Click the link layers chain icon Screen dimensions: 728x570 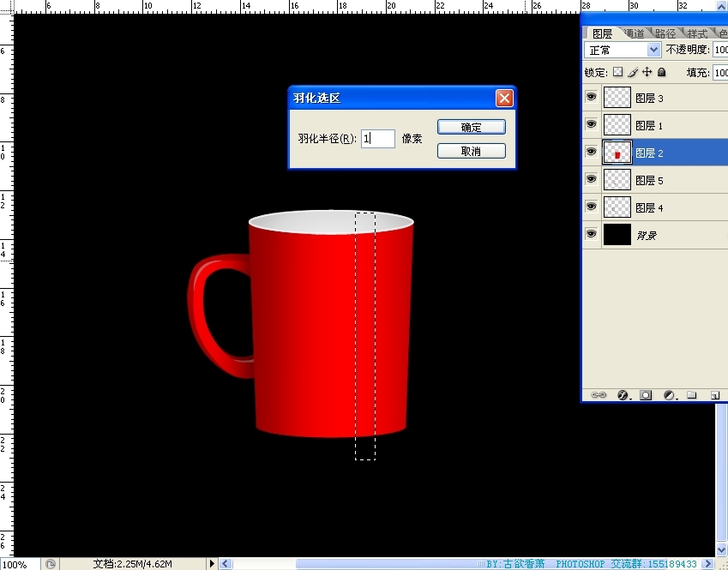[x=599, y=395]
